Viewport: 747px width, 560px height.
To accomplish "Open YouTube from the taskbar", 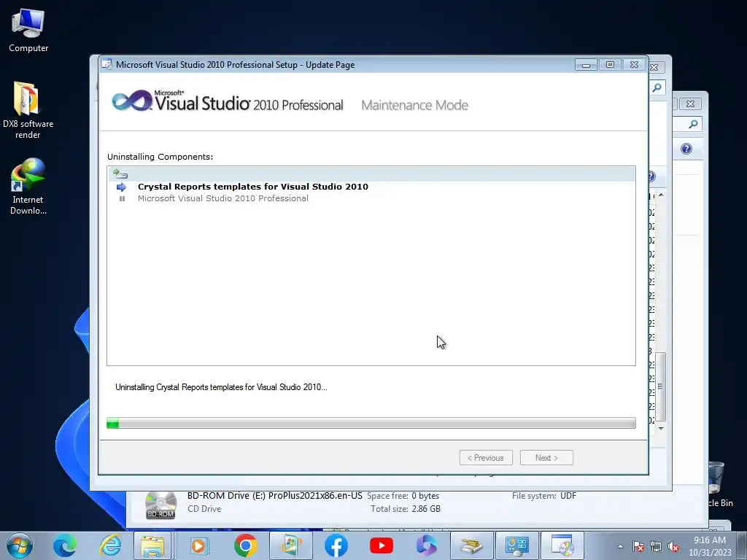I will [x=381, y=545].
